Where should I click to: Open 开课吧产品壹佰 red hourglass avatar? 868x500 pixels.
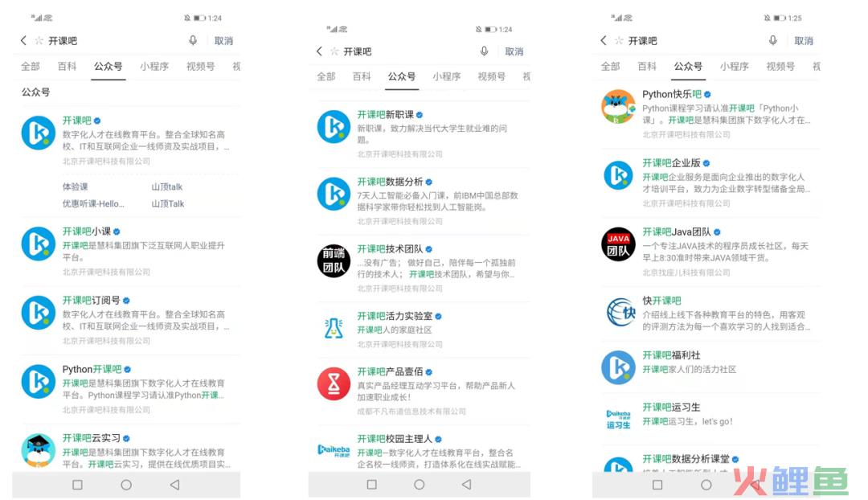[334, 383]
